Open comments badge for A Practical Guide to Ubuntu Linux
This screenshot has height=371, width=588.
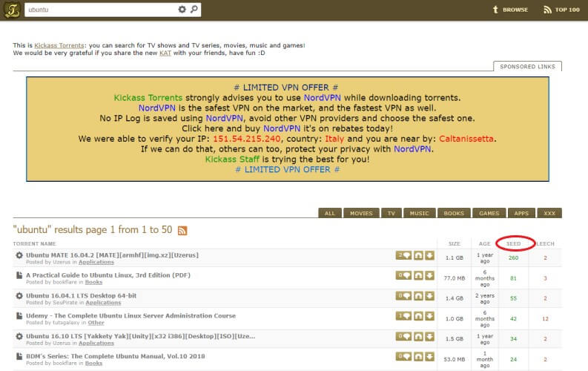[x=403, y=276]
